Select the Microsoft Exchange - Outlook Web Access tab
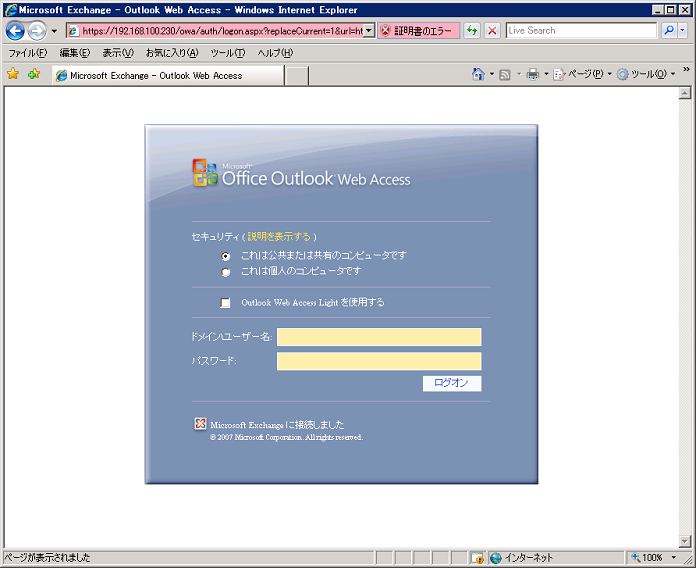This screenshot has height=568, width=696. tap(168, 75)
